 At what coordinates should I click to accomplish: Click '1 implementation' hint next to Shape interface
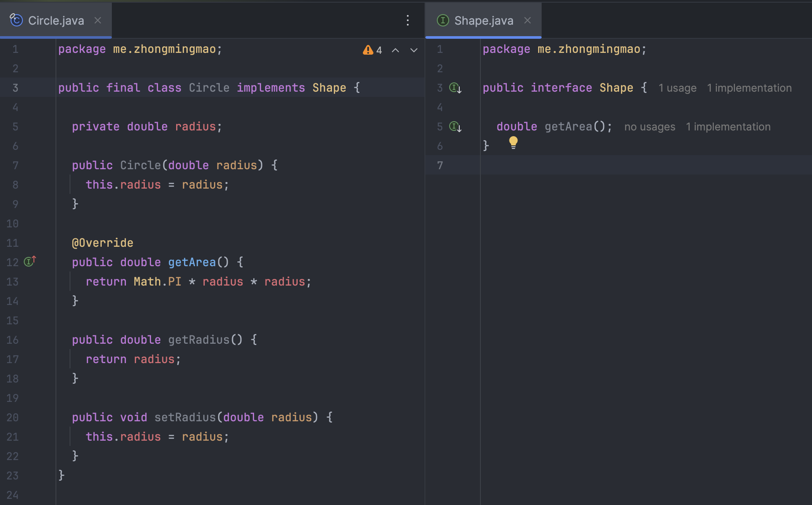point(749,88)
